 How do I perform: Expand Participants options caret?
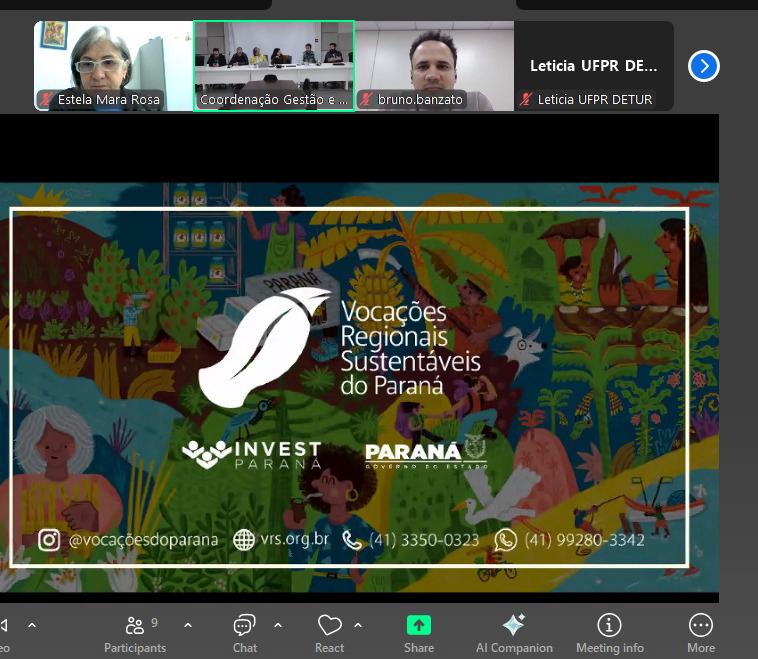[188, 625]
